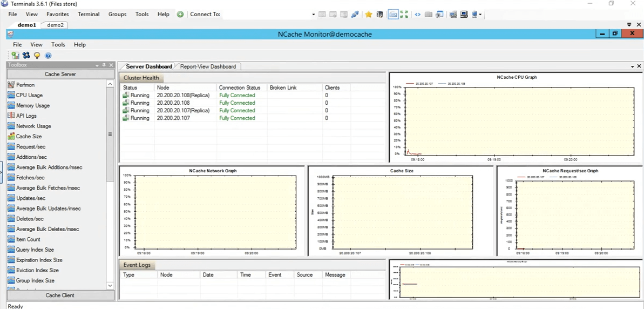Select the Perfmon counter icon in Toolbox
Screen dimensions: 644x309
pos(11,85)
